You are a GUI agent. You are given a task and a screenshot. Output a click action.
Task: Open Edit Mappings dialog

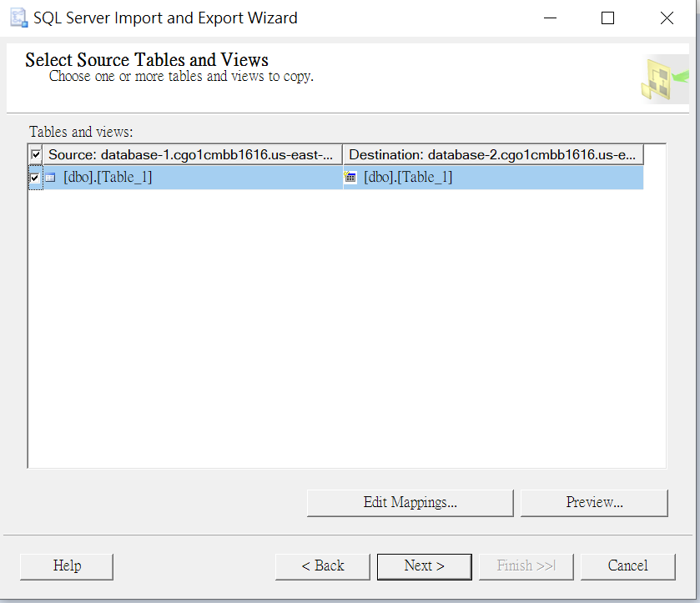coord(410,503)
